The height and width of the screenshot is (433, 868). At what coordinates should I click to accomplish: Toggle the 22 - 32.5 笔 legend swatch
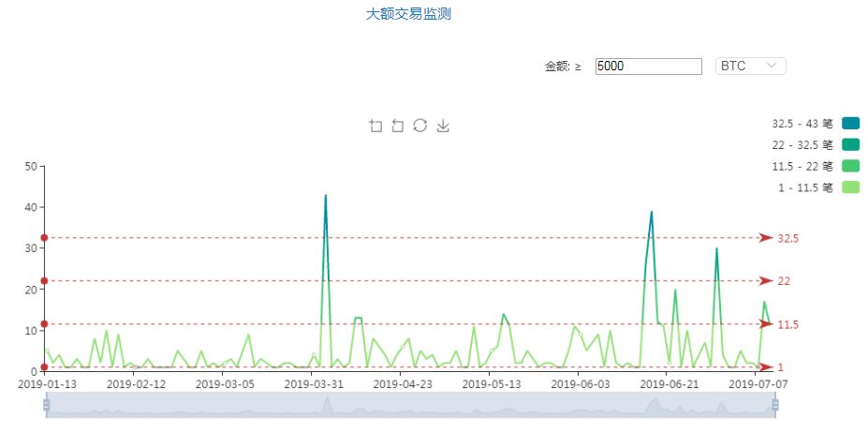coord(851,144)
